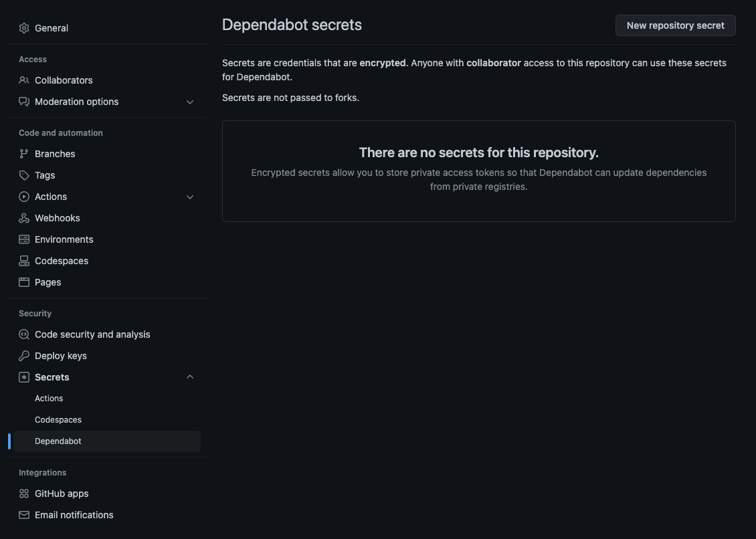Open GitHub apps integrations
Screen dimensions: 756x539
[x=107, y=494]
